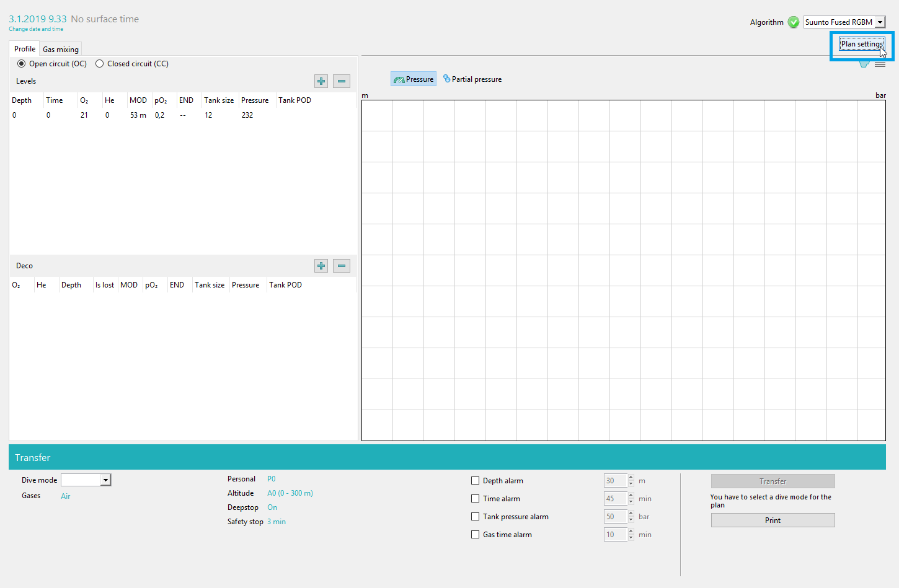Screen dimensions: 899x588
Task: Switch to the Gas mixing tab
Action: (61, 50)
